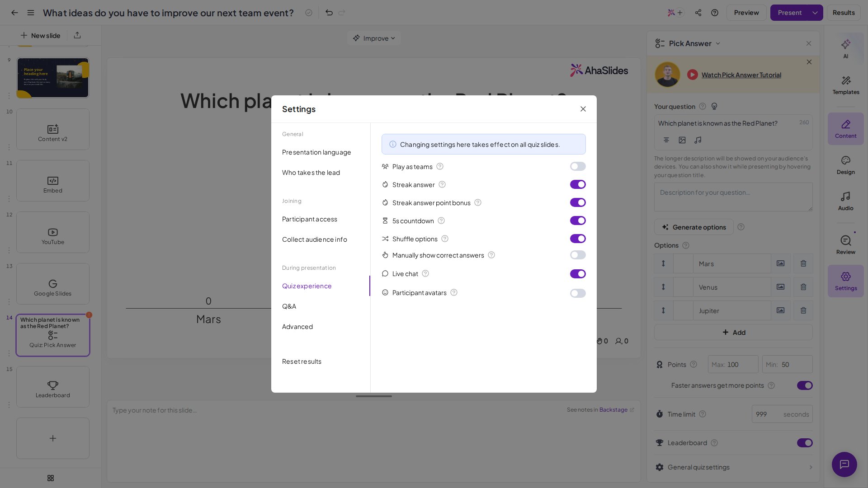This screenshot has width=868, height=488.
Task: Open the Present button dropdown arrow
Action: (815, 13)
